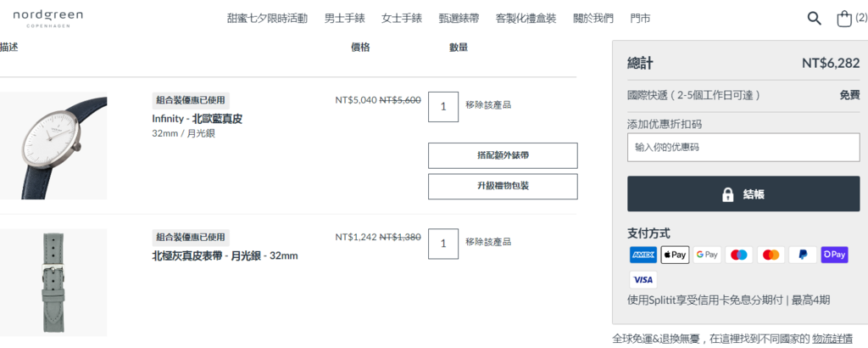Image resolution: width=868 pixels, height=348 pixels.
Task: Focus the discount code input field
Action: (x=743, y=148)
